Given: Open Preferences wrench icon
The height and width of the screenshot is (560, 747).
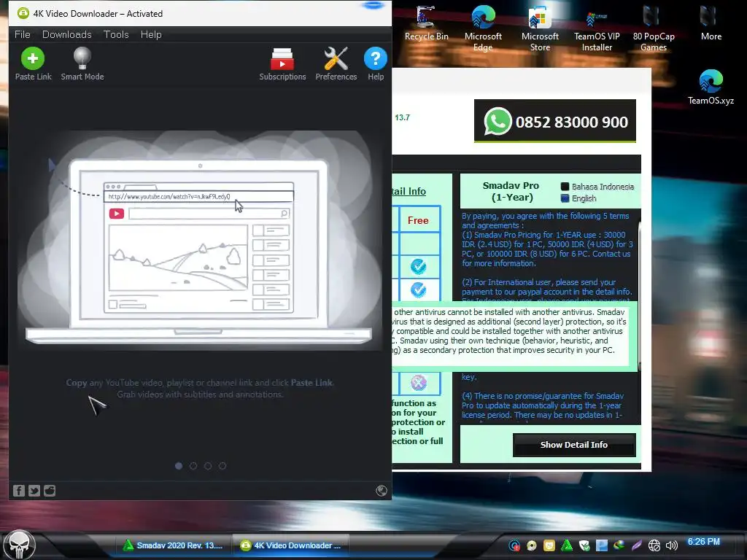Looking at the screenshot, I should pyautogui.click(x=336, y=64).
